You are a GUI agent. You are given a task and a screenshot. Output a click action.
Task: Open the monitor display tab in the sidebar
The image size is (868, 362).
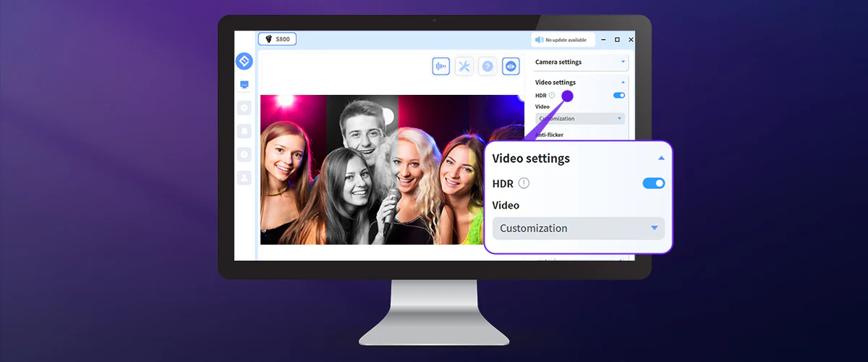[244, 85]
